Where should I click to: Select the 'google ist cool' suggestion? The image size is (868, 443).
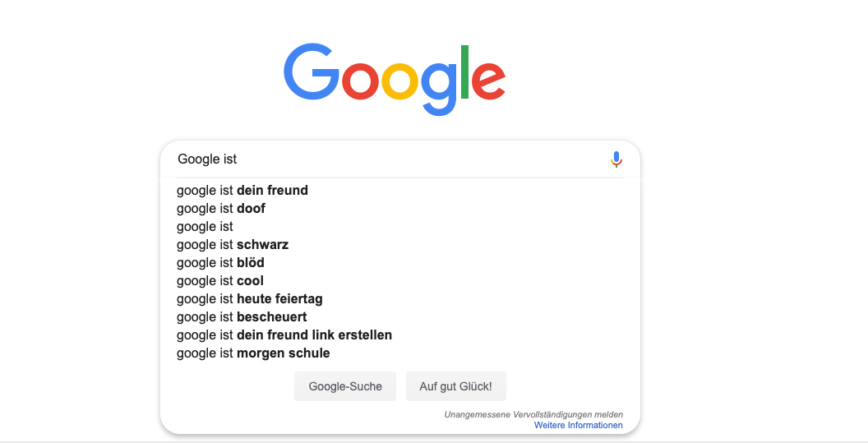(399, 281)
